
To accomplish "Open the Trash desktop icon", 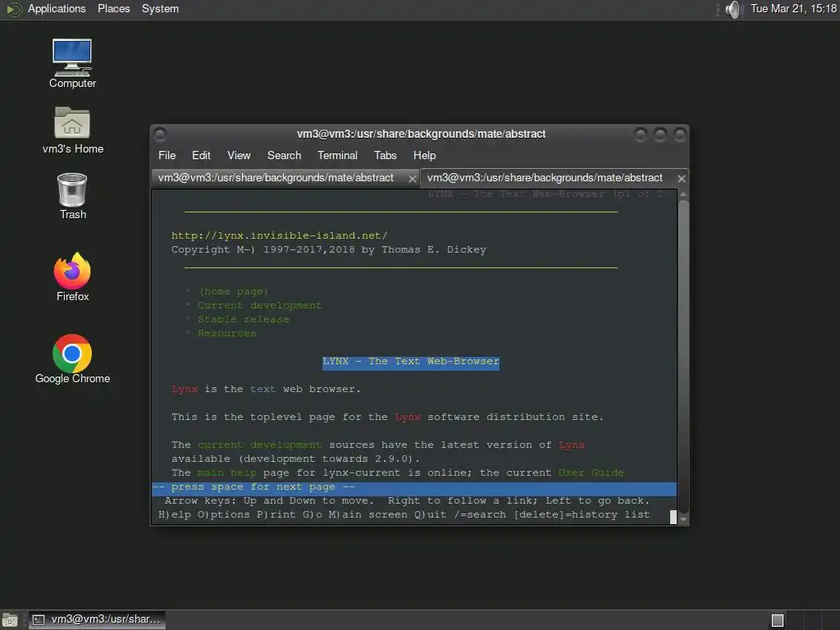I will point(72,196).
